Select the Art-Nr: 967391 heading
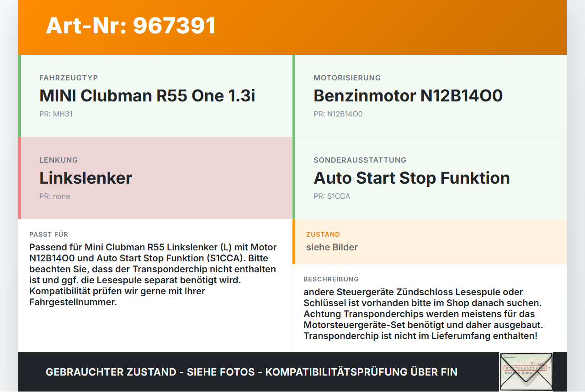The image size is (585, 392). 131,26
